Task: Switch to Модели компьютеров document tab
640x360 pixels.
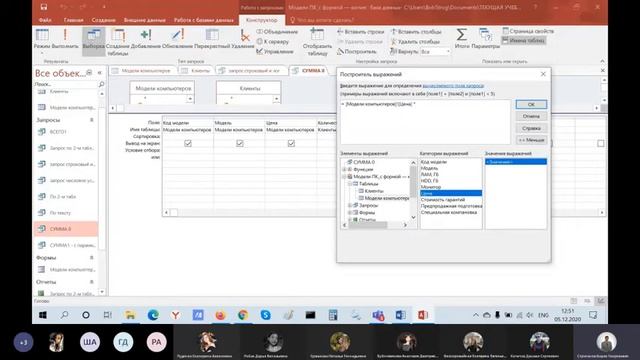Action: coord(142,71)
